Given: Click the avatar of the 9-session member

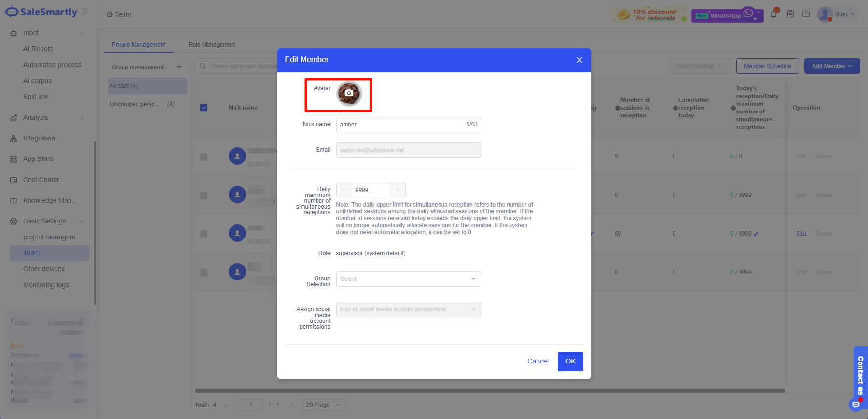Looking at the screenshot, I should [x=237, y=156].
